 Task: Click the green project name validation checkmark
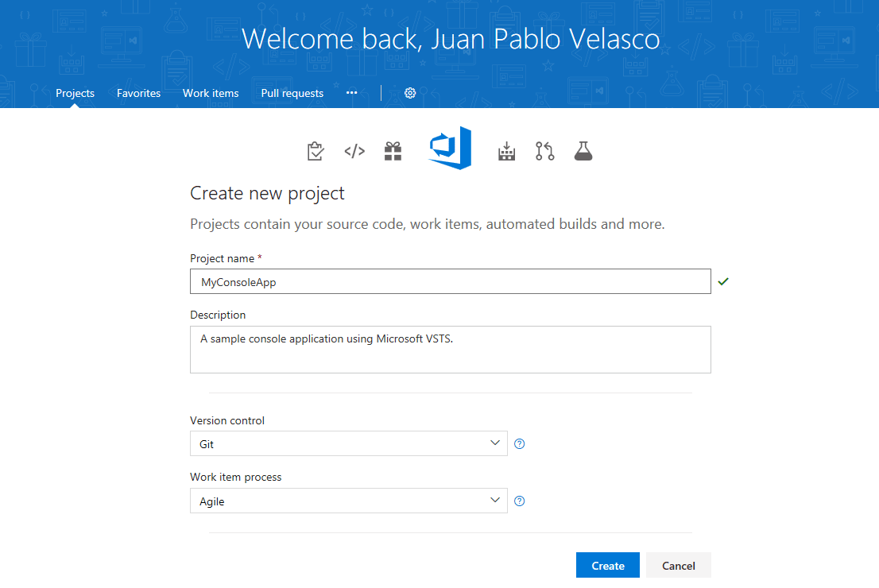point(723,281)
